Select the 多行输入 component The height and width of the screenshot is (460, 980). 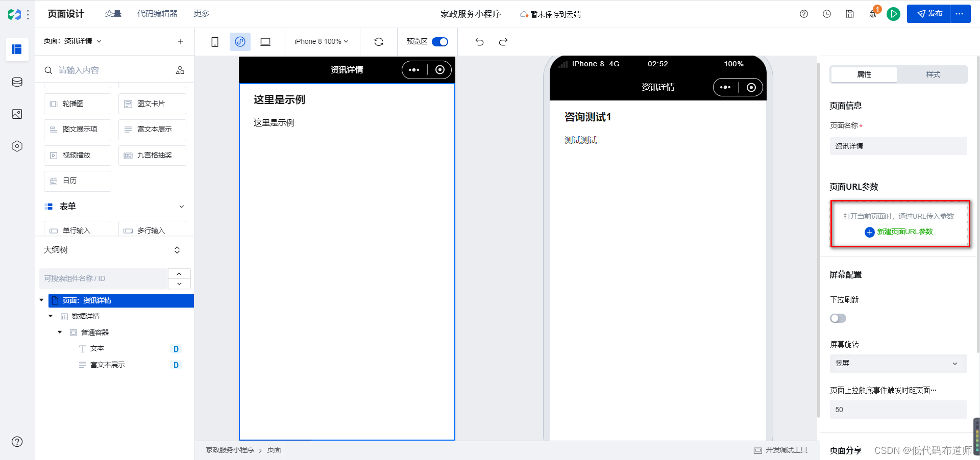(152, 229)
